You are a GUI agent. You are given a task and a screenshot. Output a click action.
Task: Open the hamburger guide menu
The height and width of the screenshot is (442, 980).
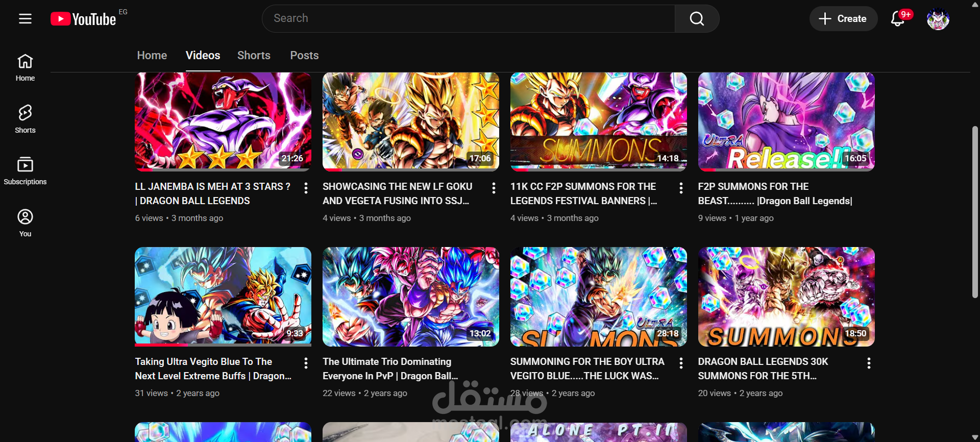pos(25,19)
